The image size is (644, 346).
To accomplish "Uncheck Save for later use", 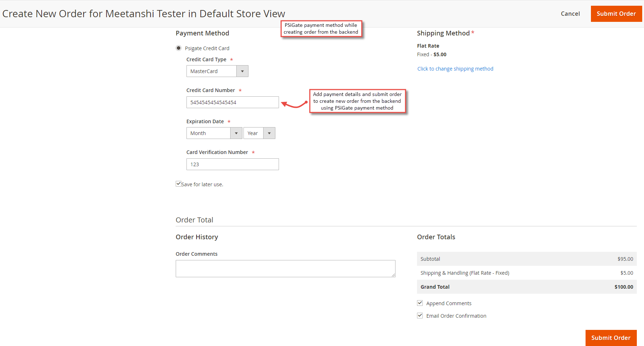I will (x=178, y=183).
